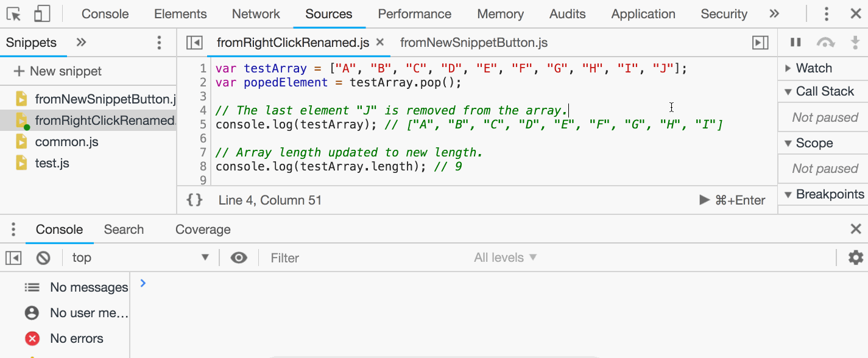Select the common.js snippet

coord(67,141)
